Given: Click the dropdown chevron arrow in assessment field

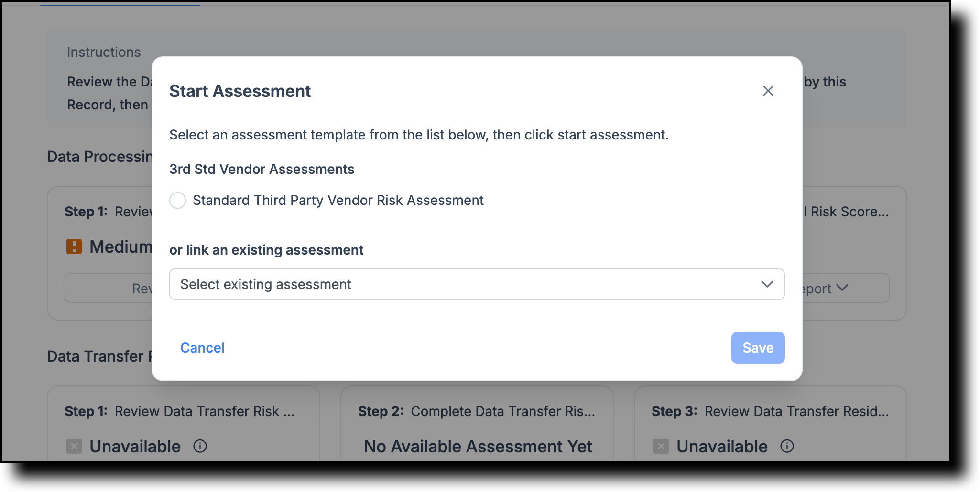Looking at the screenshot, I should (767, 284).
